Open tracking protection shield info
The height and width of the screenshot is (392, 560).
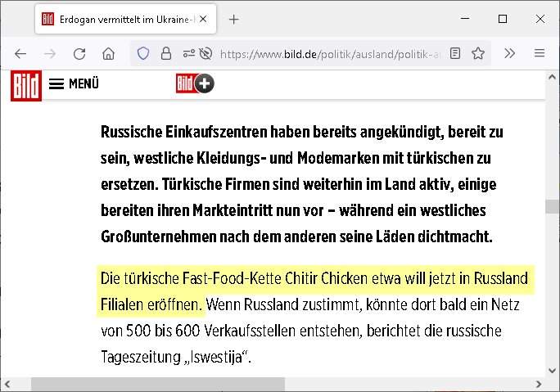142,53
